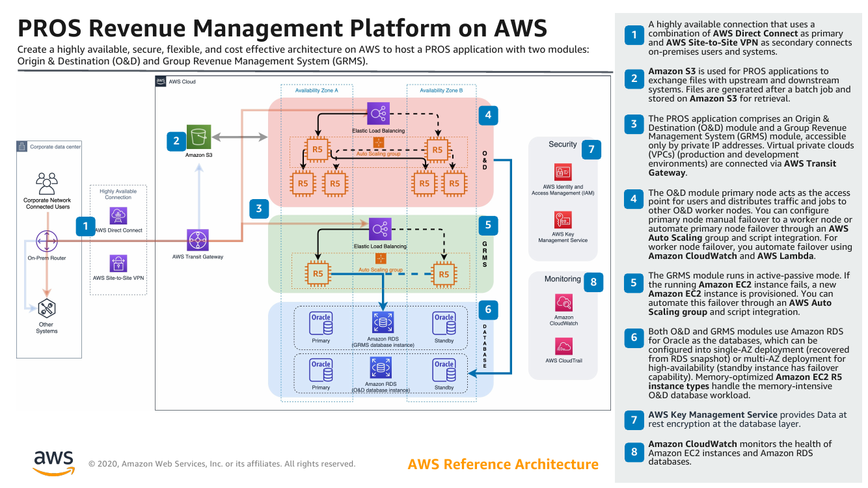Click the AWS Direct Connect icon

pos(118,216)
